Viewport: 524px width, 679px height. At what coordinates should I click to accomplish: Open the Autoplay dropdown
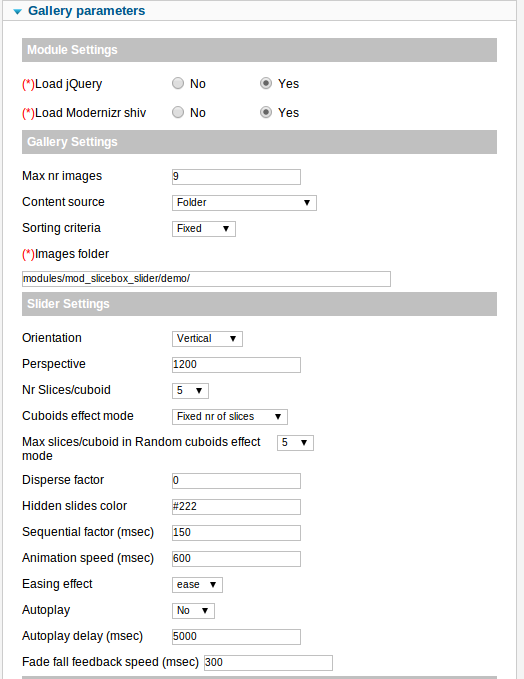pyautogui.click(x=193, y=611)
